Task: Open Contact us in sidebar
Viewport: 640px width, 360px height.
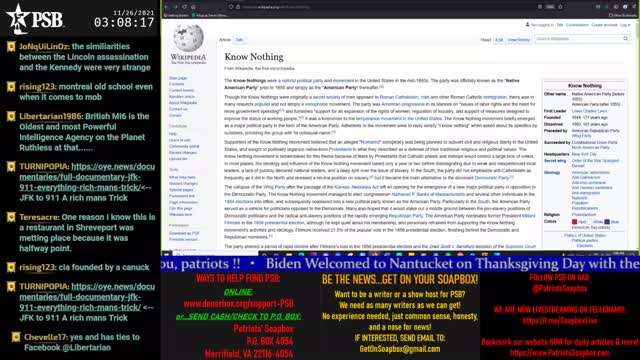Action: (x=178, y=109)
